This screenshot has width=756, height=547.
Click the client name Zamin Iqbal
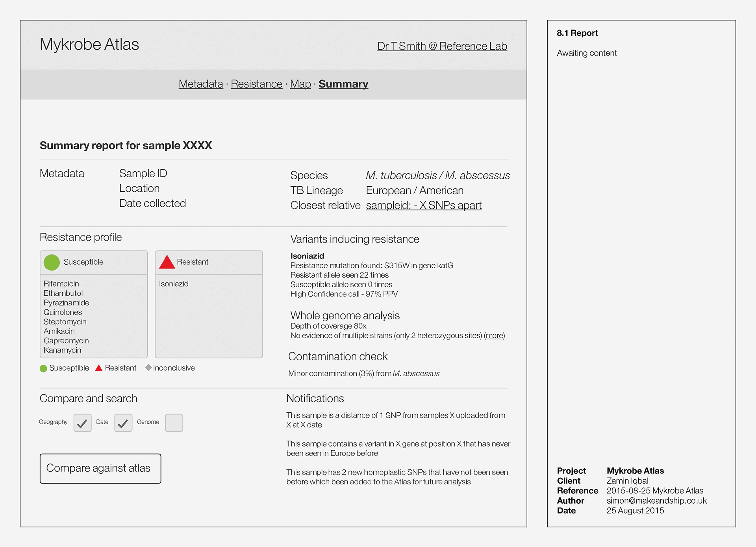point(628,481)
